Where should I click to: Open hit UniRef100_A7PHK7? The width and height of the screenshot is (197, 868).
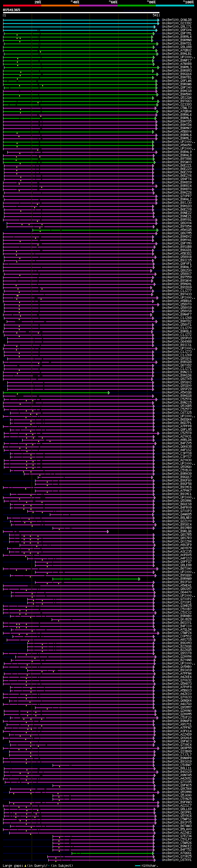[176, 491]
